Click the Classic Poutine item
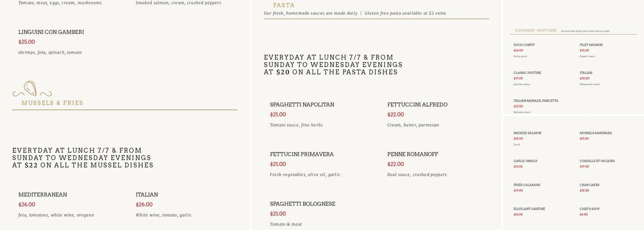Screen dimensions: 644x230 click(527, 73)
